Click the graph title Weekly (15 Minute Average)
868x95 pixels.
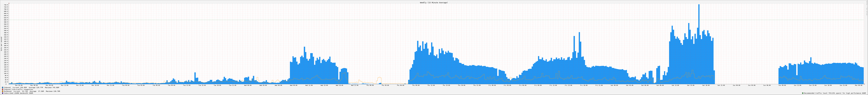(x=434, y=2)
